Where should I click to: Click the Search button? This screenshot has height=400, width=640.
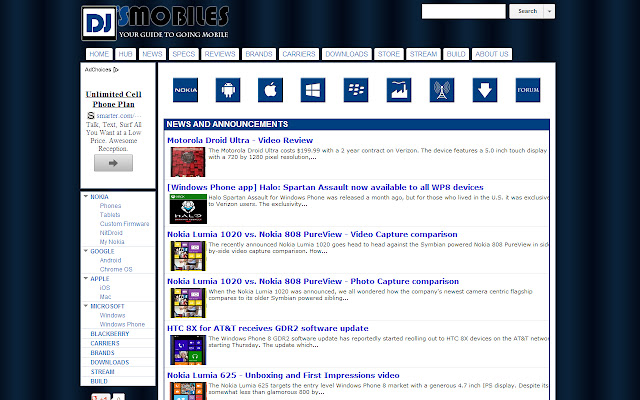point(527,11)
